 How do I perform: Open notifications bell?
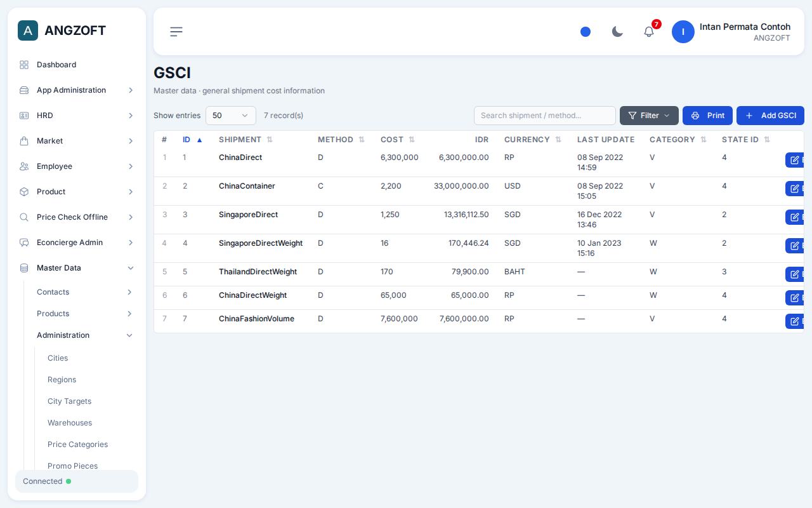[x=649, y=32]
